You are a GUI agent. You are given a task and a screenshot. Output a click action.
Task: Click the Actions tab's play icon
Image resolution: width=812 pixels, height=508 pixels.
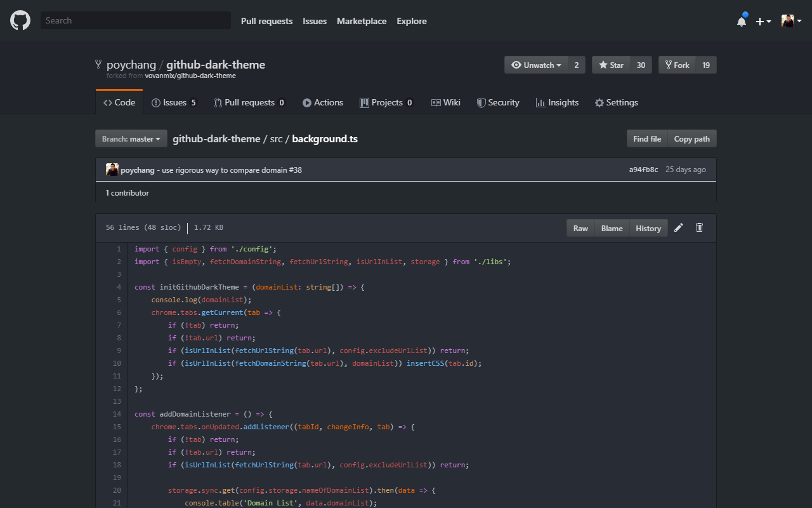click(x=306, y=102)
